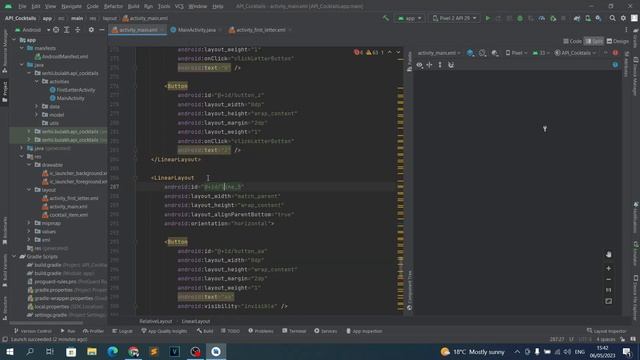Click zoom to fit screen icon
The width and height of the screenshot is (640, 360).
pos(609,301)
